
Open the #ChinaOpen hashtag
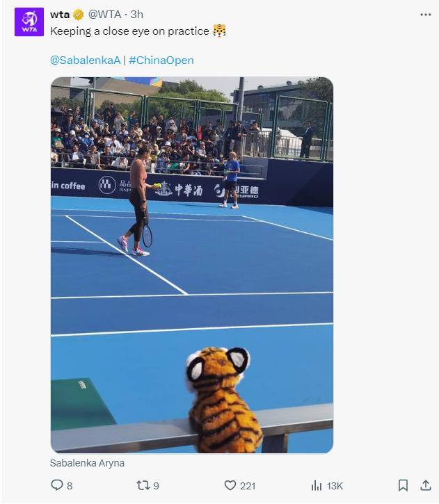tap(161, 60)
